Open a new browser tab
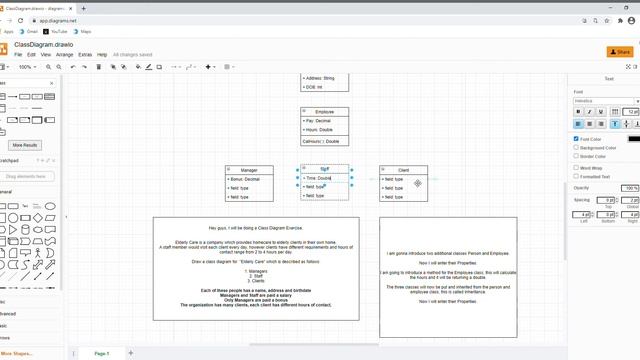This screenshot has height=360, width=640. pyautogui.click(x=83, y=8)
